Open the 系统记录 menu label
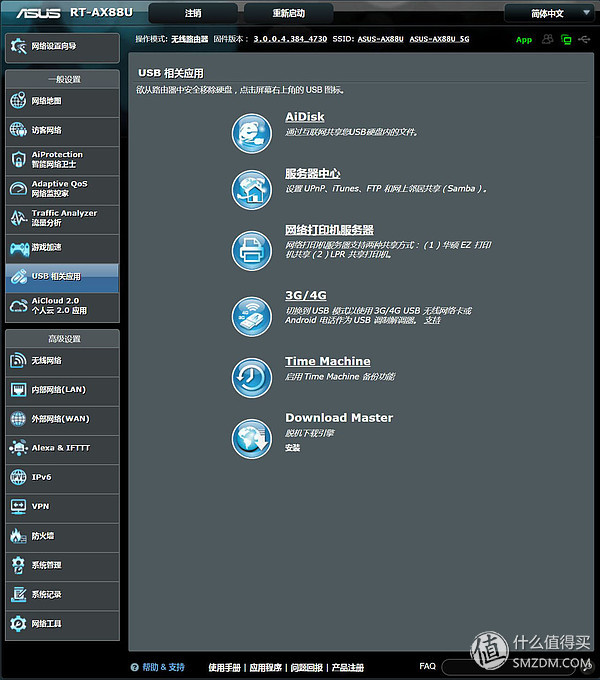The width and height of the screenshot is (600, 680). coord(46,595)
